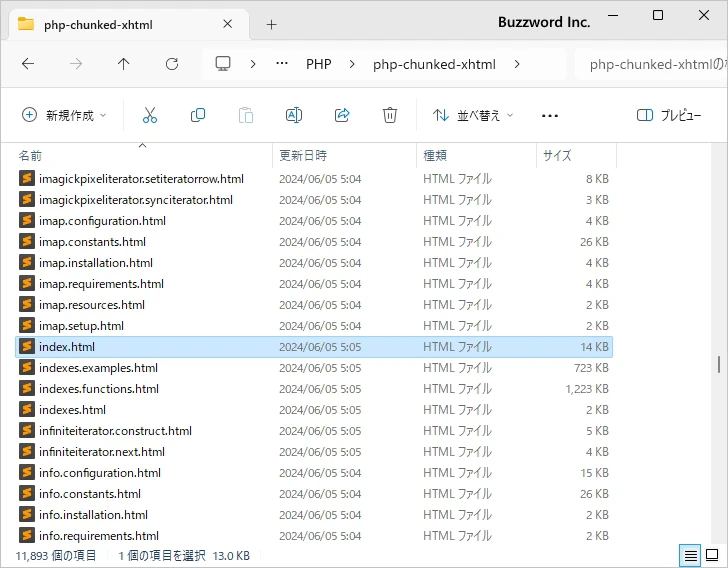Click the Paste clipboard icon
Image resolution: width=728 pixels, height=568 pixels.
click(x=246, y=115)
